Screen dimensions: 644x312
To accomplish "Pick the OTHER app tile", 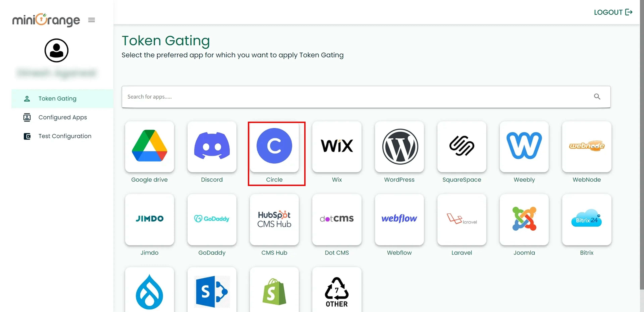I will tap(337, 290).
